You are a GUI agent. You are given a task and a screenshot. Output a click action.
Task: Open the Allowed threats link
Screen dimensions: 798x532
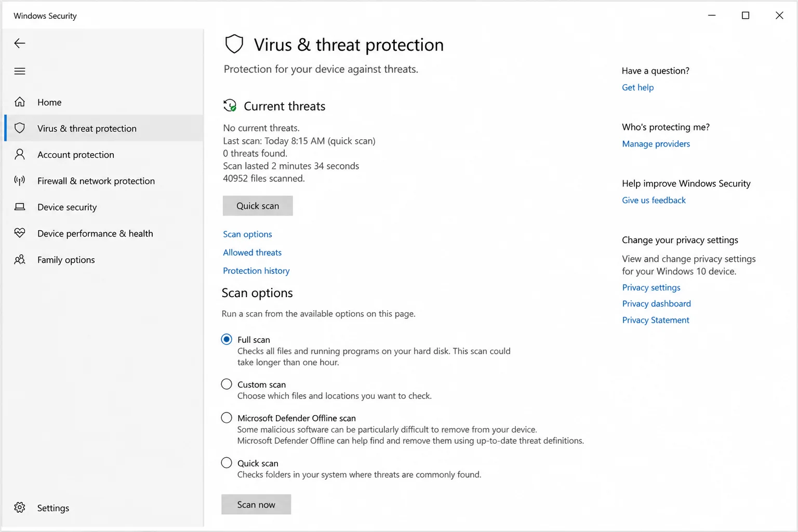[x=252, y=252]
